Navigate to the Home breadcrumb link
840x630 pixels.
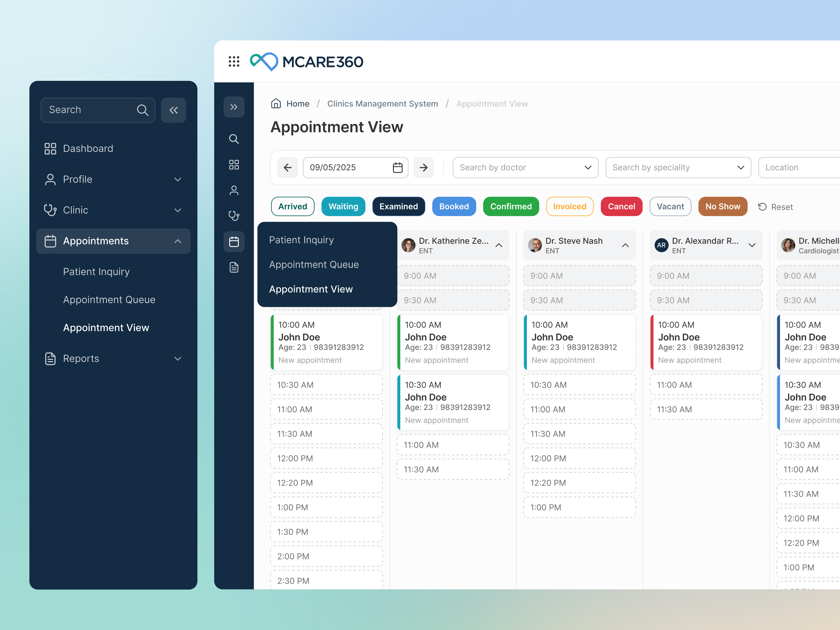(298, 104)
